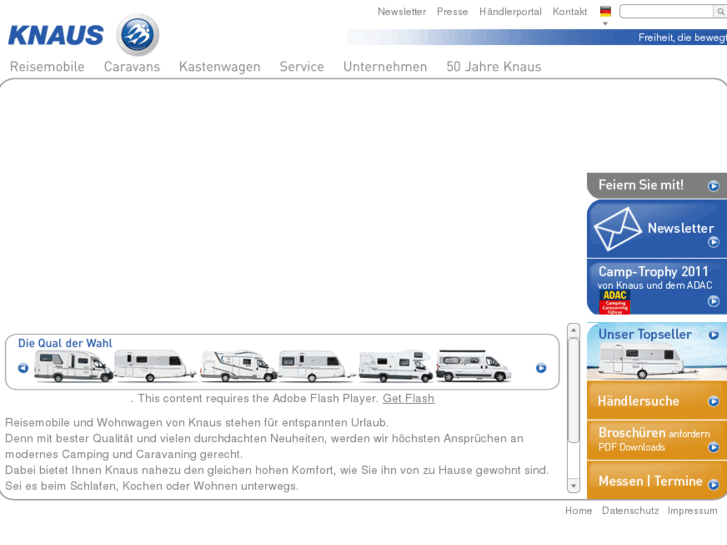
Task: Click the Camp-Trophy banner arrow icon
Action: point(713,301)
